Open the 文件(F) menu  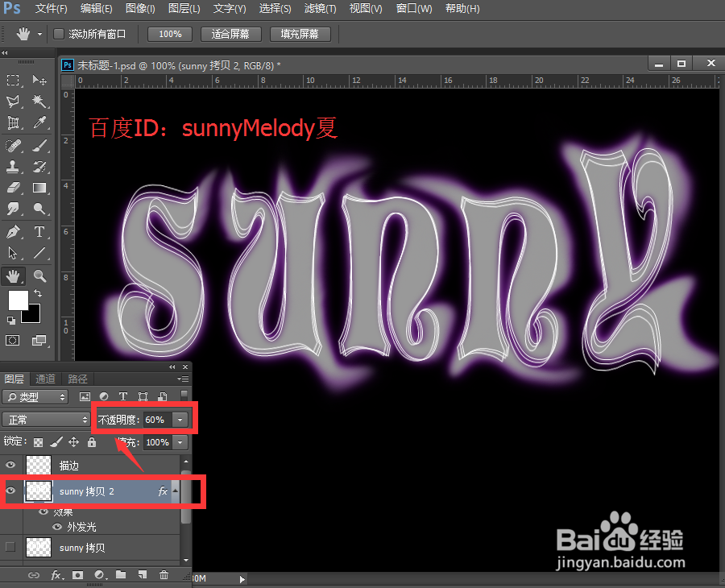[51, 8]
